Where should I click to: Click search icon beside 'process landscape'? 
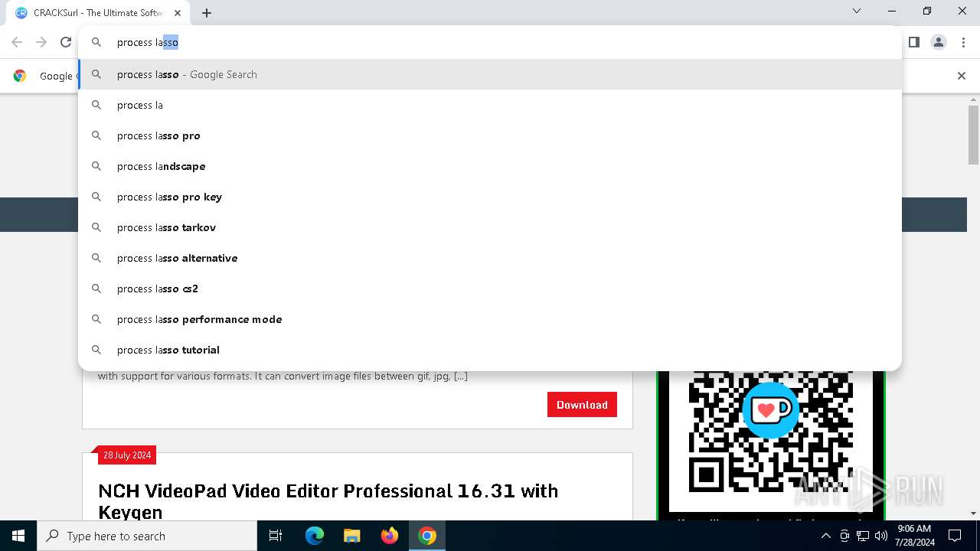pyautogui.click(x=96, y=166)
